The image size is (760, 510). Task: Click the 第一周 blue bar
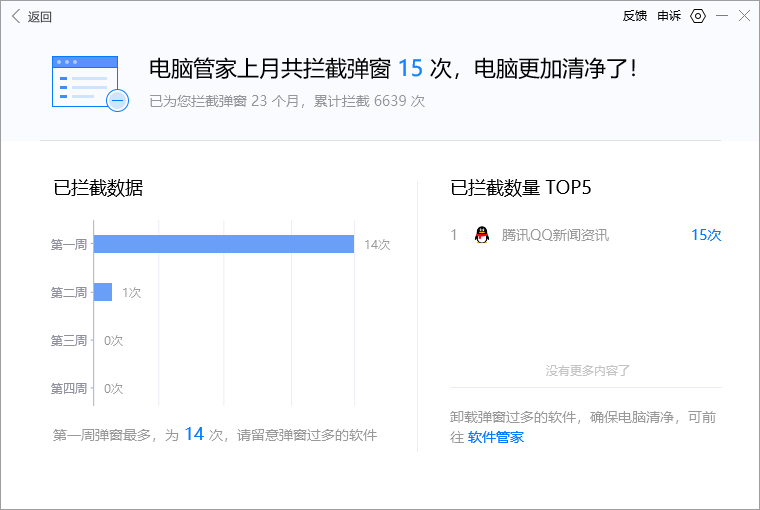[x=224, y=244]
